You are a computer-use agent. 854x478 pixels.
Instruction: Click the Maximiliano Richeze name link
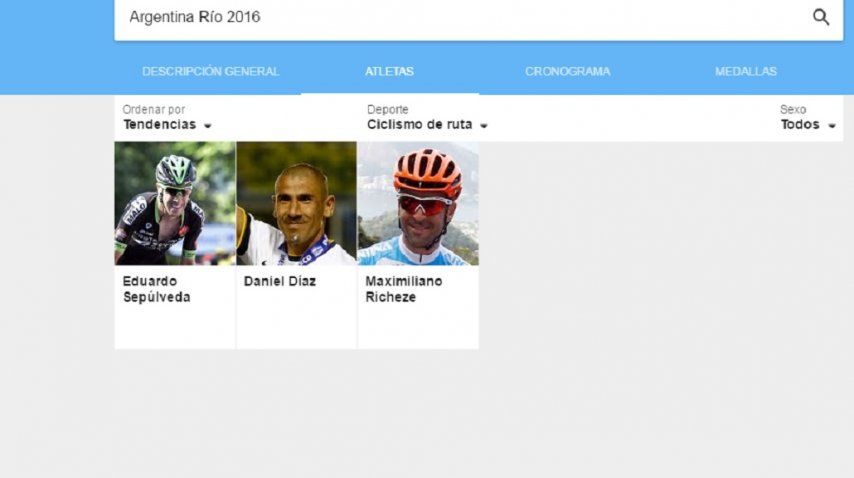404,289
